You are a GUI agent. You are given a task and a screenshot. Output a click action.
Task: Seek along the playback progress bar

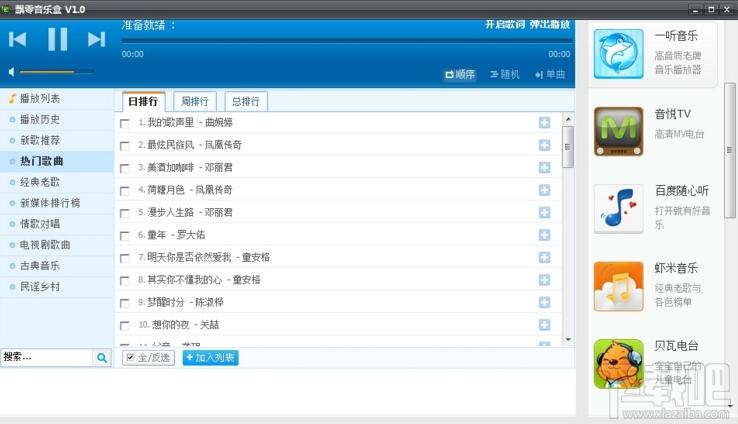click(346, 41)
